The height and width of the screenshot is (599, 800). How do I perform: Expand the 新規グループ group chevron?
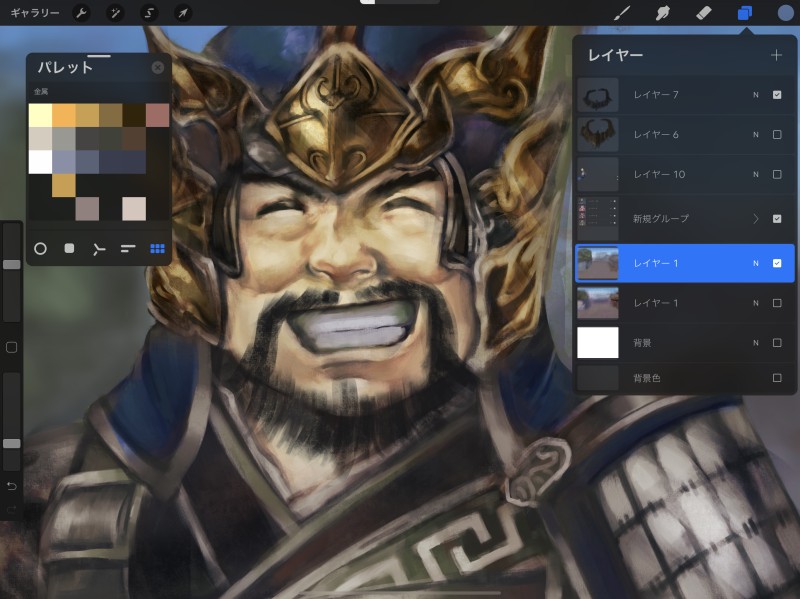tap(756, 219)
